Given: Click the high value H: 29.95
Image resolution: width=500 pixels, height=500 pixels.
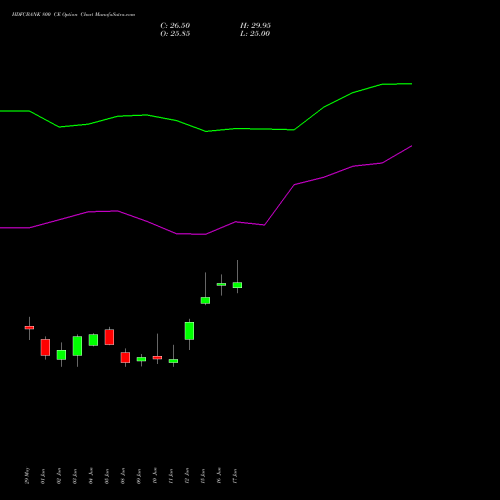Looking at the screenshot, I should (x=255, y=26).
